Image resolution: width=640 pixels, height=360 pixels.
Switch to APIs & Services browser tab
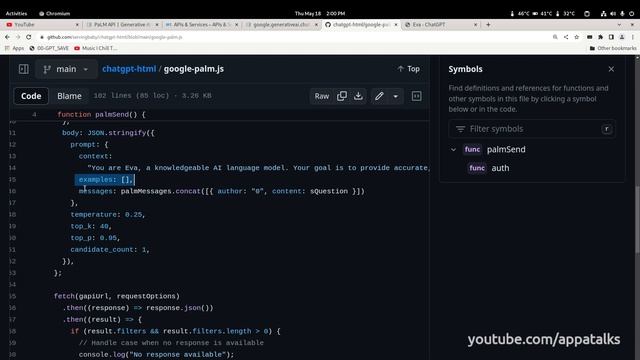[x=201, y=25]
